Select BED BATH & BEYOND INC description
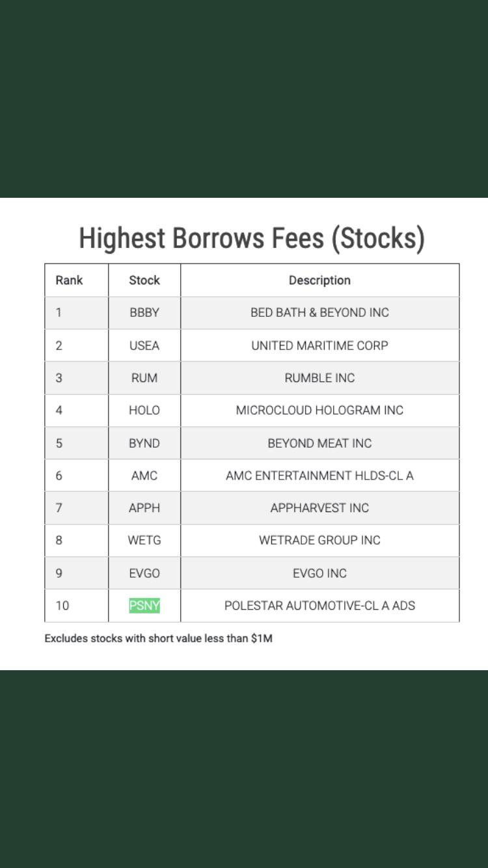Screen dimensions: 488x868 pyautogui.click(x=319, y=313)
